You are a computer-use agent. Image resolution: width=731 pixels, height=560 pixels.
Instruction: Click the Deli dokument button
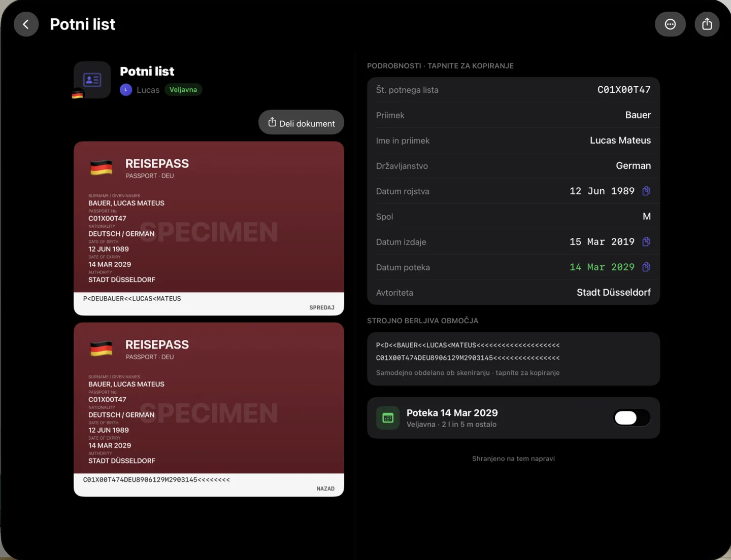(x=301, y=123)
